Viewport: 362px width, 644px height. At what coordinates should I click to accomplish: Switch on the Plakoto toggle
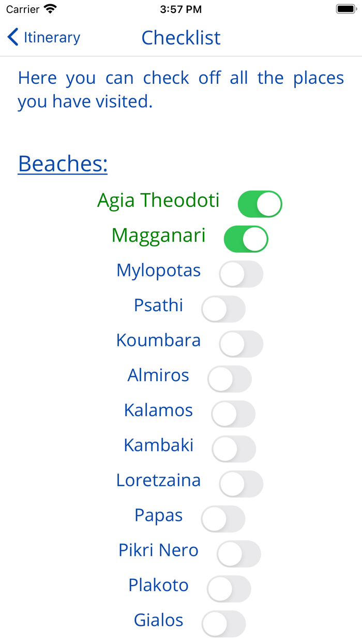pos(230,589)
